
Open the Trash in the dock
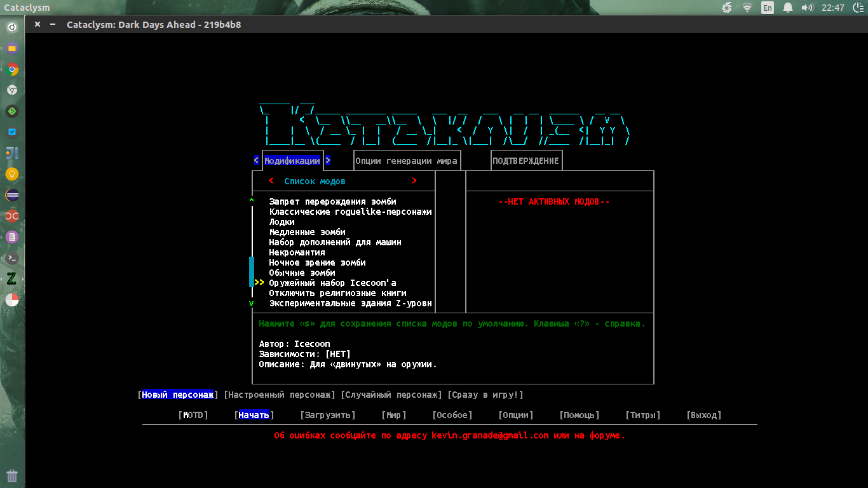[x=12, y=476]
